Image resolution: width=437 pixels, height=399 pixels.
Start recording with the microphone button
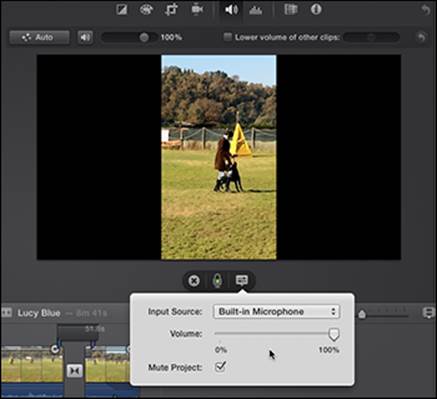coord(217,281)
